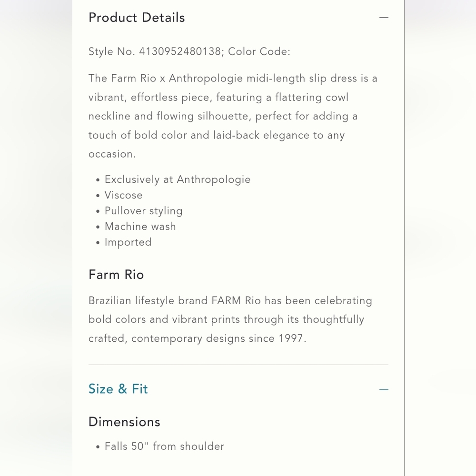Collapse Product Details using the minus icon
Screen dimensions: 476x476
point(384,18)
